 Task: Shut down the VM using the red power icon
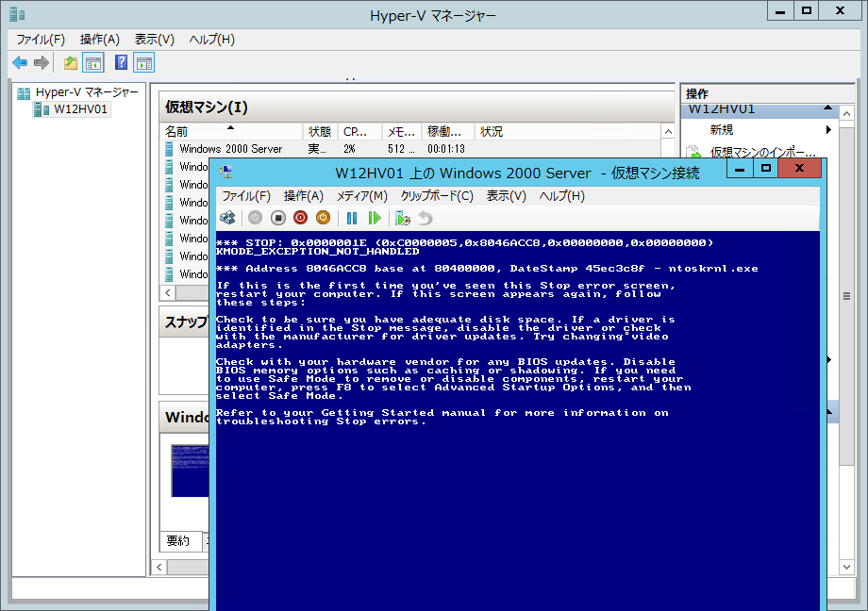click(301, 218)
